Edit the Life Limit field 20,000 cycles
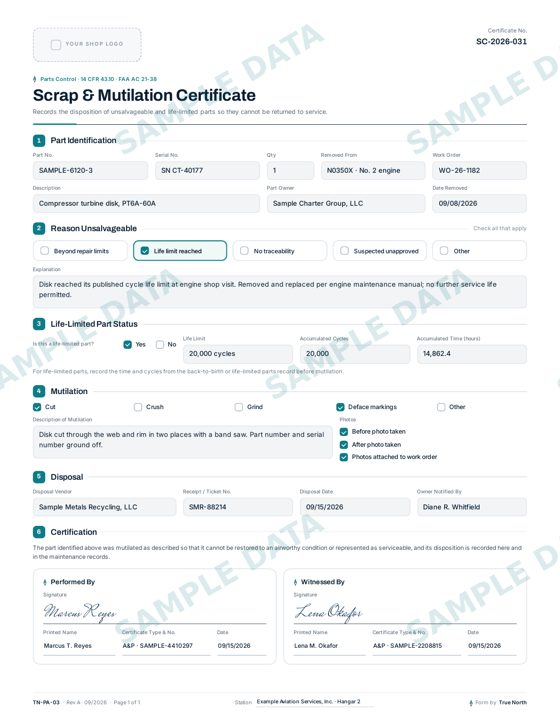Screen dimensions: 560x725 pyautogui.click(x=238, y=354)
